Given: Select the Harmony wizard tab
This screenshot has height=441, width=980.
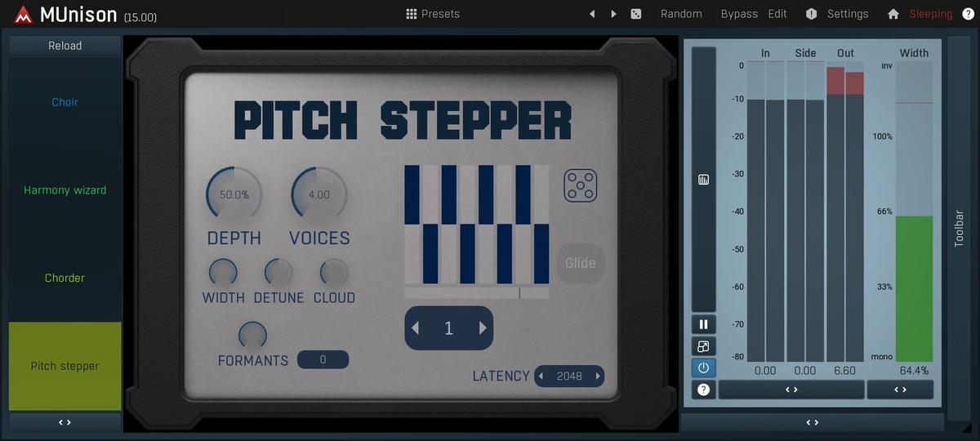Looking at the screenshot, I should tap(65, 190).
